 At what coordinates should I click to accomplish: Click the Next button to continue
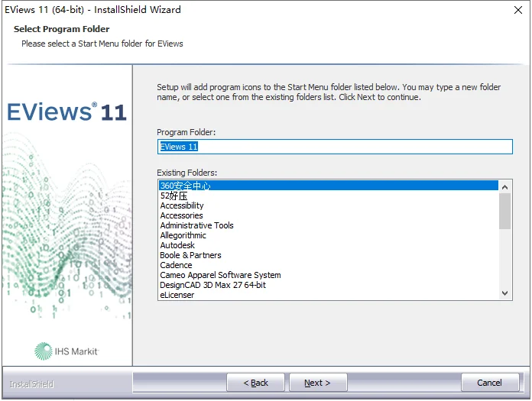click(x=317, y=383)
